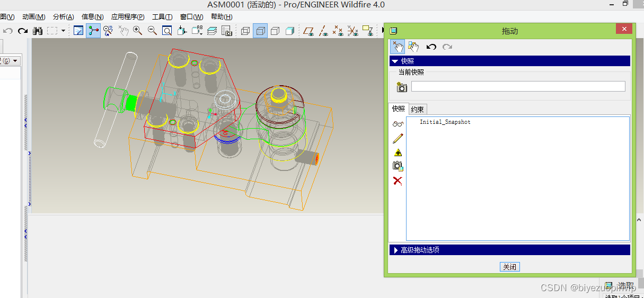644x298 pixels.
Task: Switch to no hidden display
Action: pos(275,31)
